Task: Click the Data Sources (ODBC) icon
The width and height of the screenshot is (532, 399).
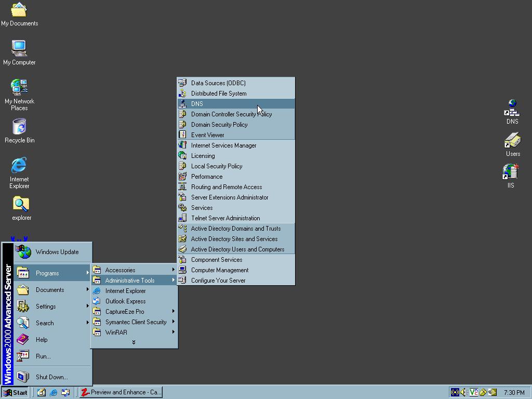Action: [182, 83]
